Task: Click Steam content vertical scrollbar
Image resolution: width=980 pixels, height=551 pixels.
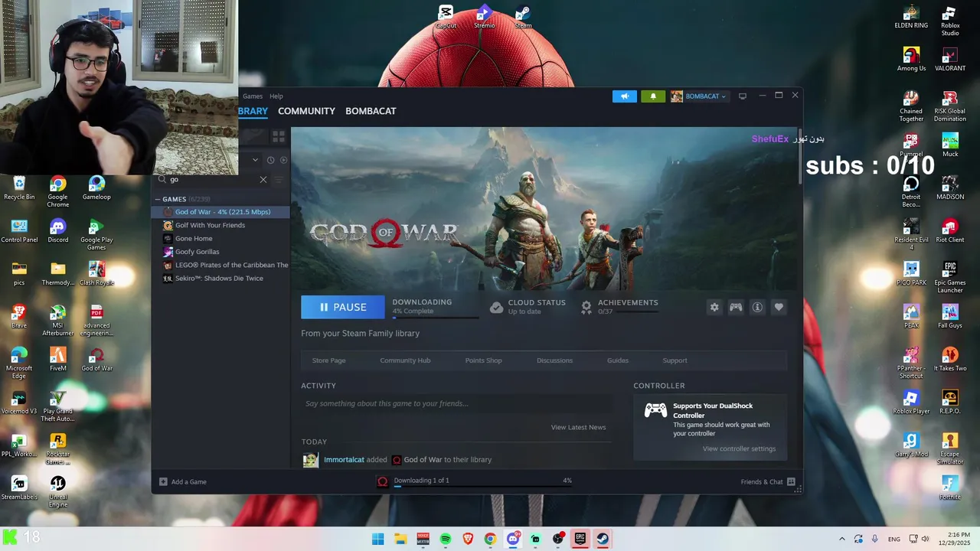Action: (x=800, y=157)
